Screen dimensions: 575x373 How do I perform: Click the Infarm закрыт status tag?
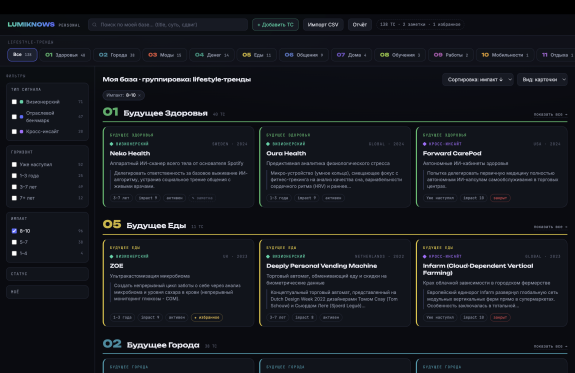pos(500,317)
